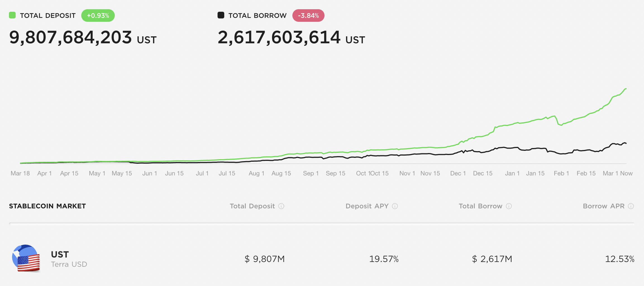Click the Total Borrow info icon
The image size is (644, 286).
click(509, 206)
